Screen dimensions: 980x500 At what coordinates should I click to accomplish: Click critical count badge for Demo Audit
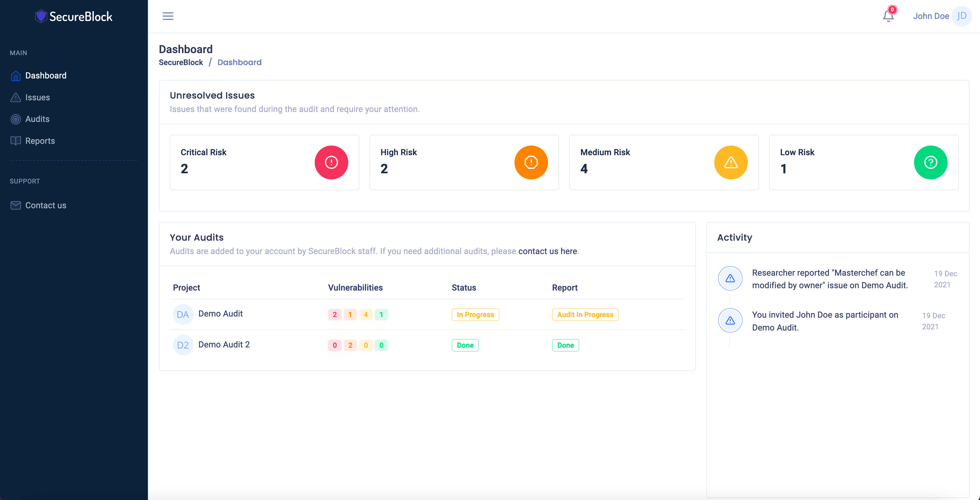click(x=335, y=315)
